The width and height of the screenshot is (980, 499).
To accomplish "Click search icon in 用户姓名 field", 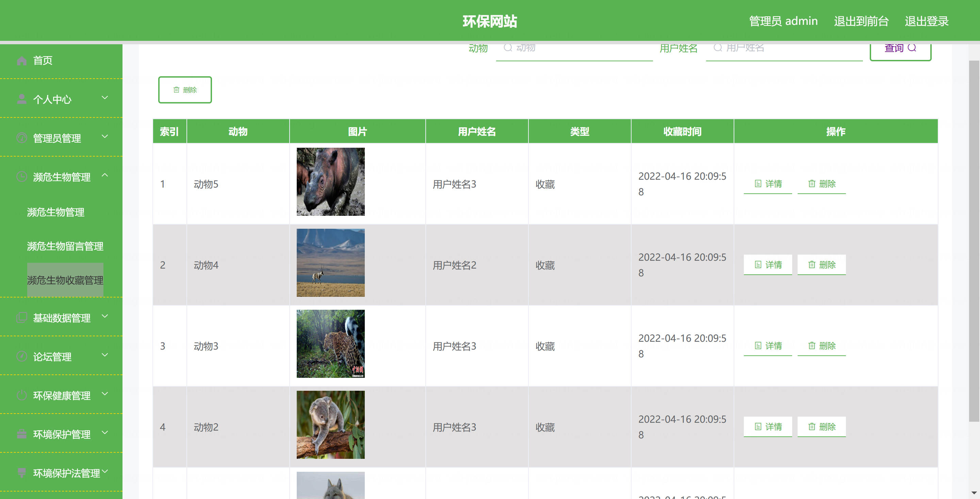I will click(718, 48).
